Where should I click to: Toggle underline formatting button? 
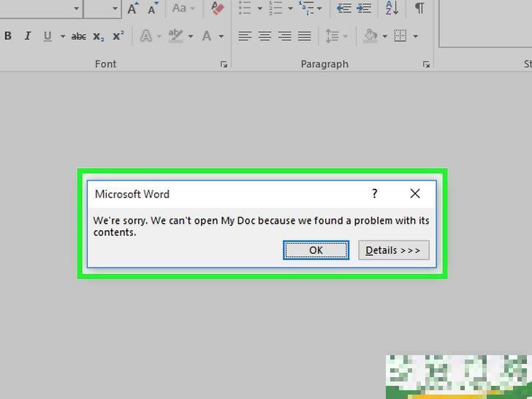coord(48,36)
